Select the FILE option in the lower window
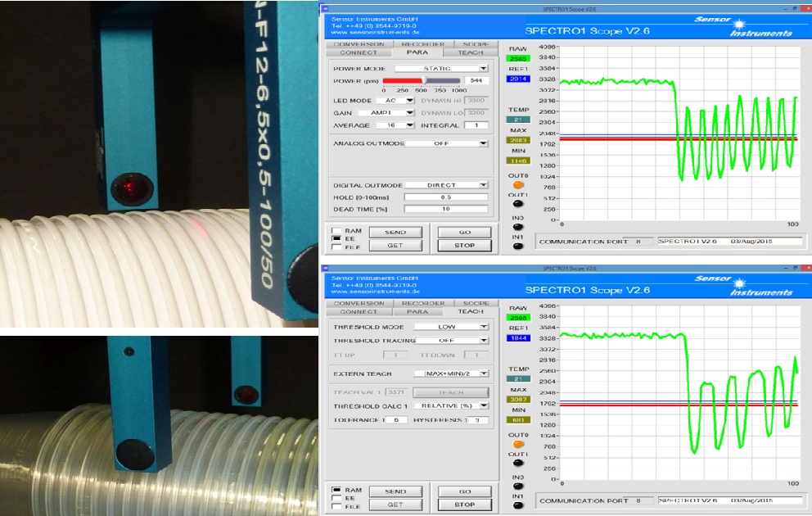 tap(336, 506)
